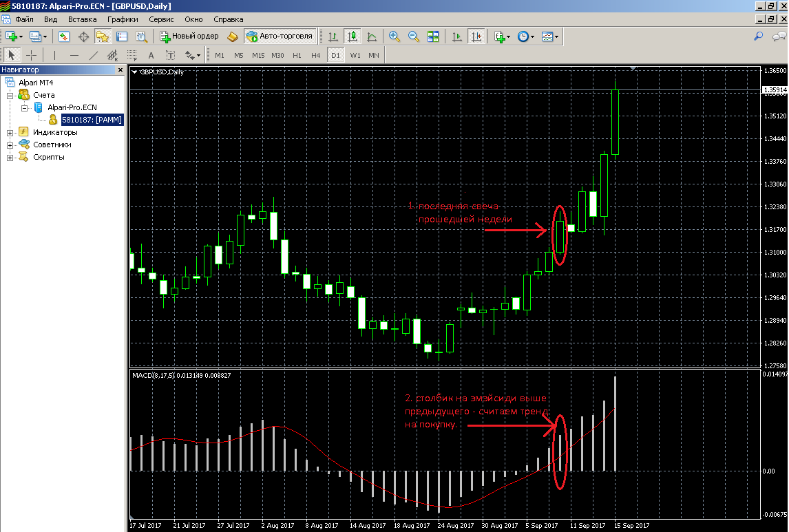Collapse the Alpari-Pro.ECN tree node
Screen dimensions: 789x532
[x=23, y=108]
